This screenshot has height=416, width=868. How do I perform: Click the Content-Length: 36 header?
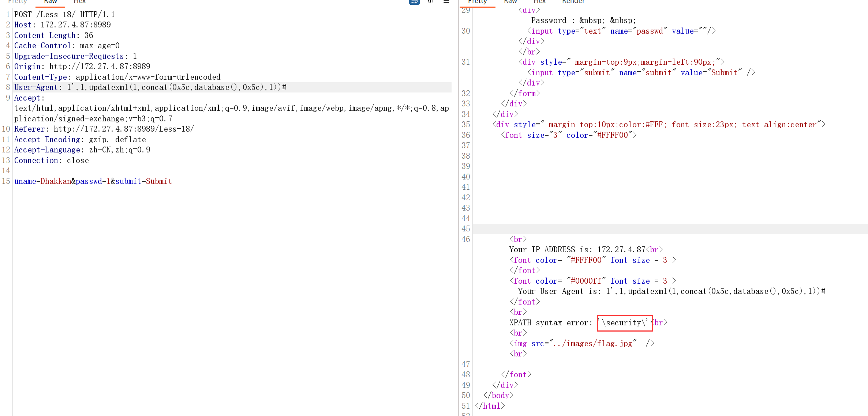(x=54, y=35)
